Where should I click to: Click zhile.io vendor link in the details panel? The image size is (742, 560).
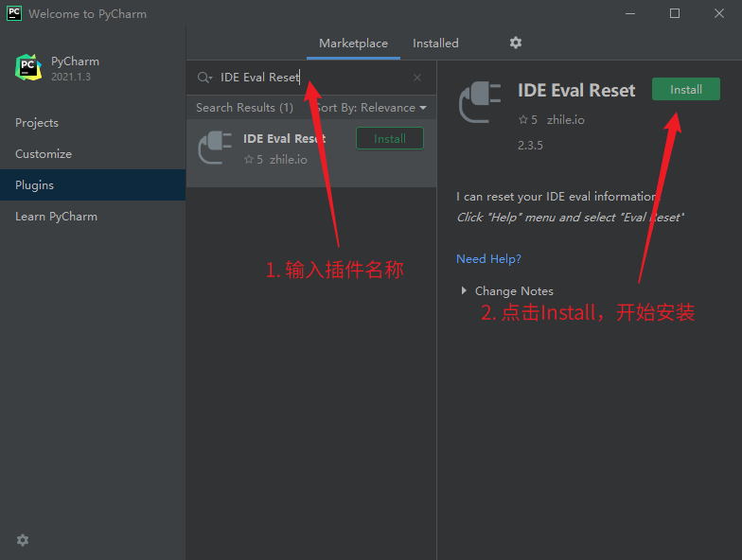(x=566, y=120)
